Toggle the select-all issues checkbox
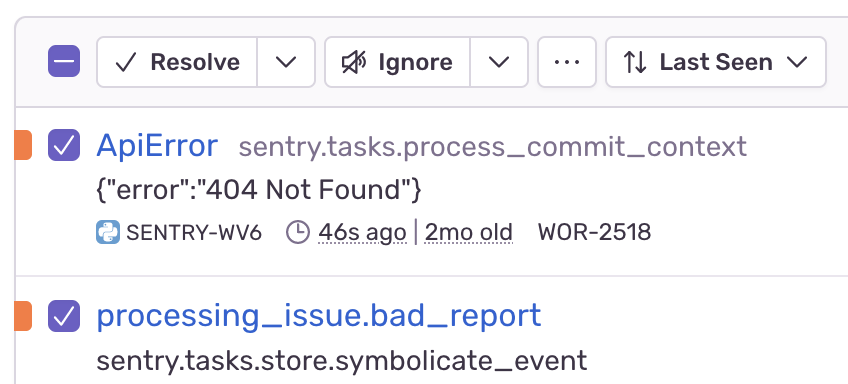 (64, 61)
